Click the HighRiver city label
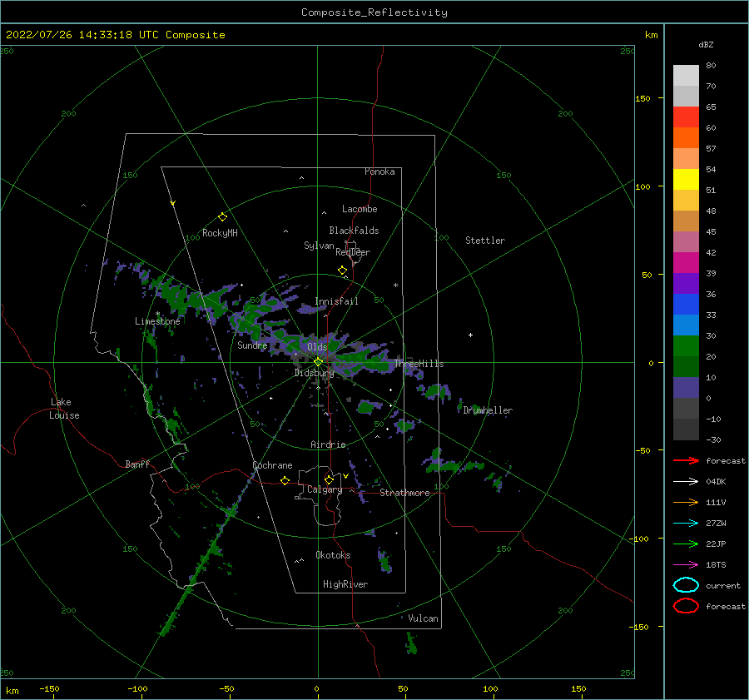Viewport: 749px width, 700px height. (345, 584)
